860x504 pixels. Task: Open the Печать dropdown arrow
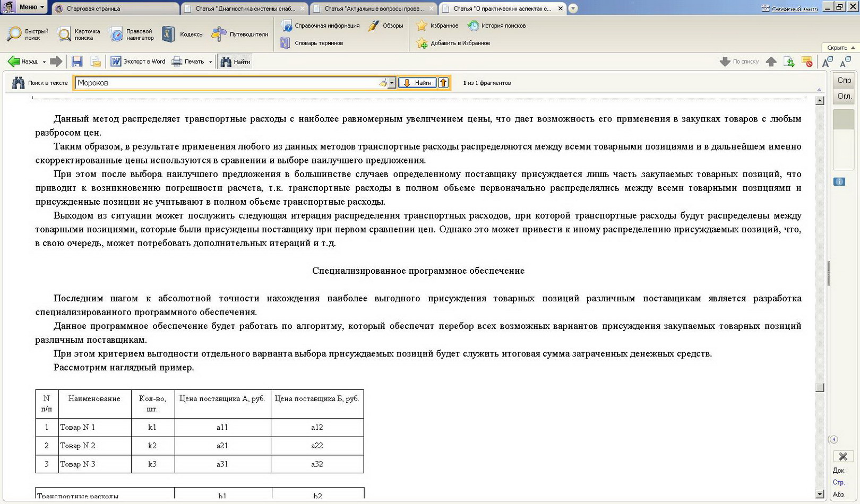210,62
